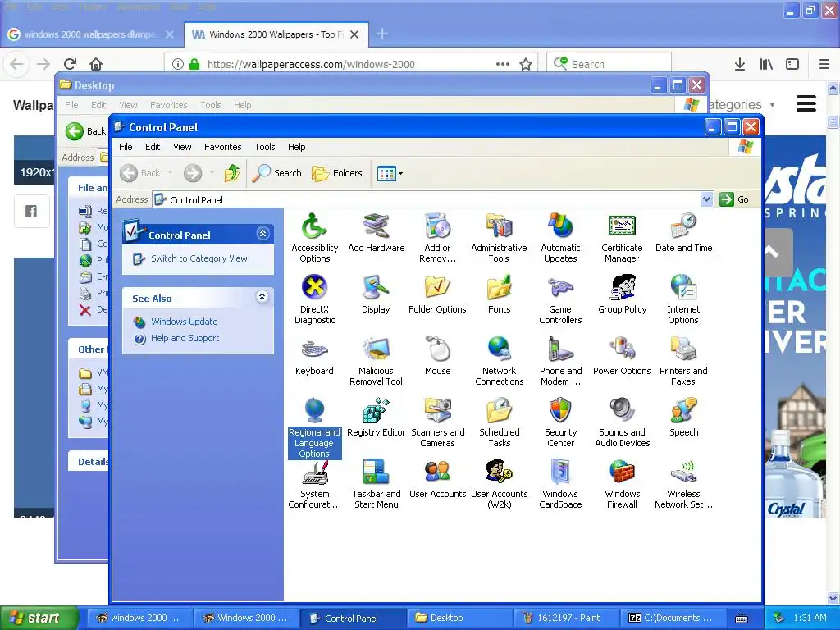Click Help and Support link
Image resolution: width=840 pixels, height=630 pixels.
[185, 338]
